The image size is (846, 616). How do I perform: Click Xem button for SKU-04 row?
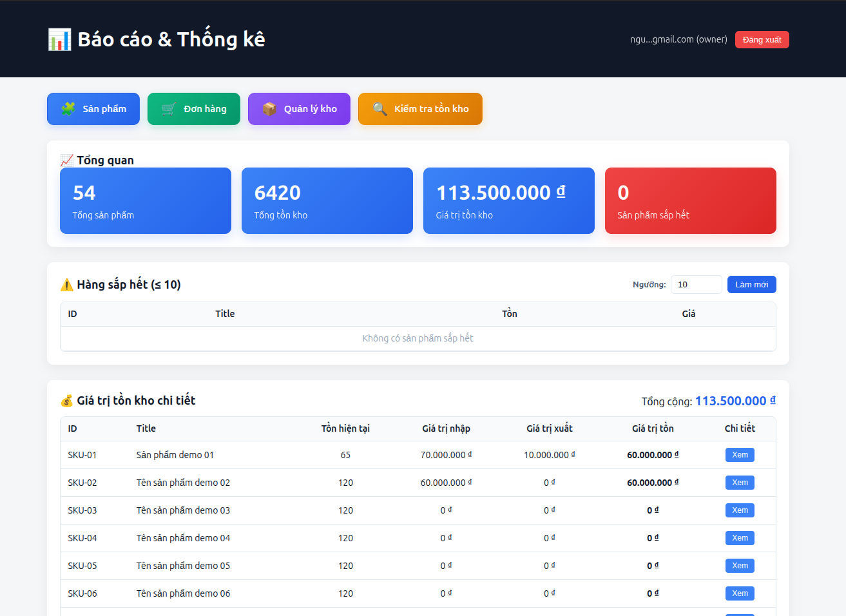tap(740, 538)
